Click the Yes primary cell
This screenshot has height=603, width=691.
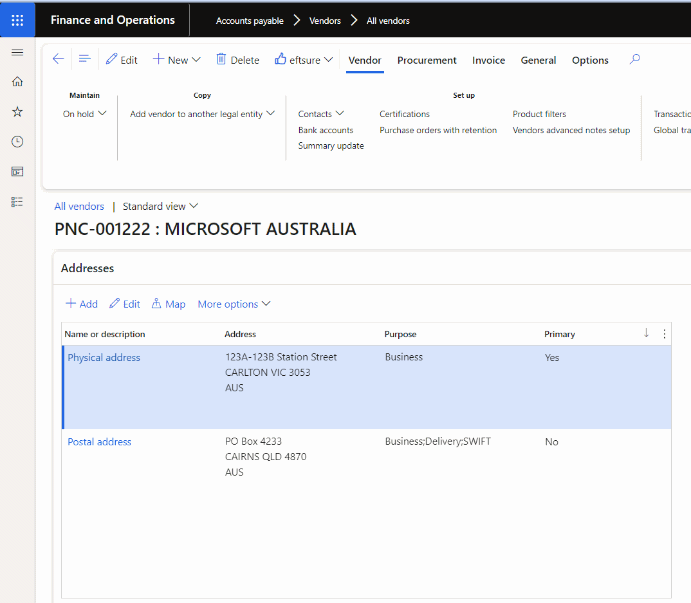click(x=552, y=357)
